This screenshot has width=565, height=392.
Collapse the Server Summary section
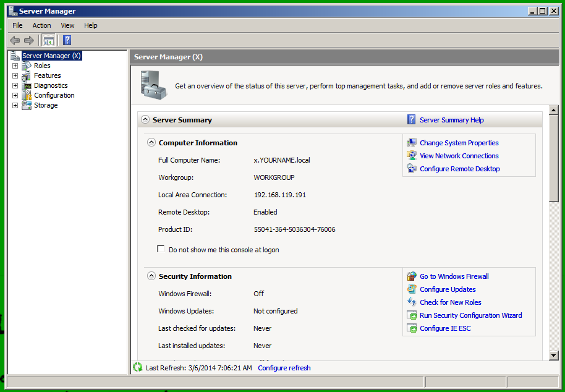(145, 120)
